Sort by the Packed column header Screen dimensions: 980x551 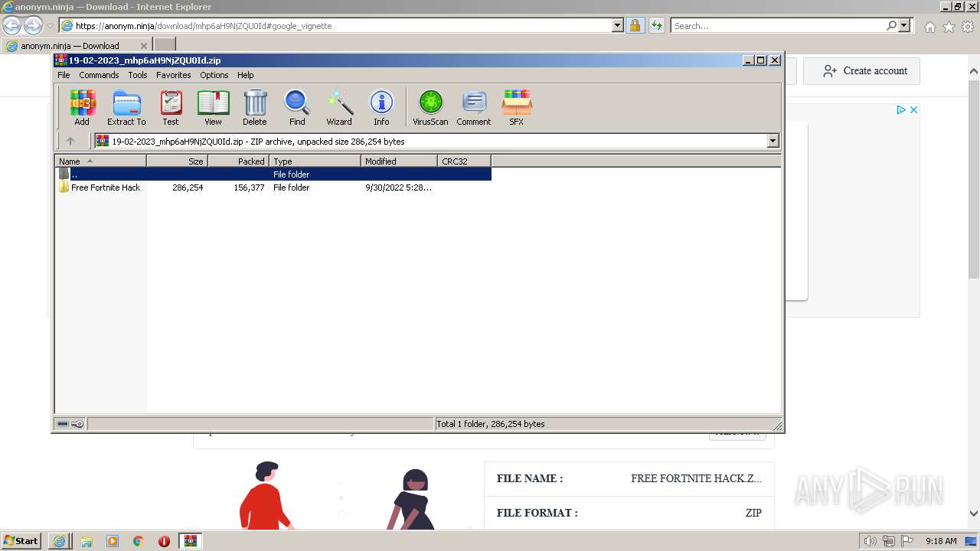click(x=238, y=161)
